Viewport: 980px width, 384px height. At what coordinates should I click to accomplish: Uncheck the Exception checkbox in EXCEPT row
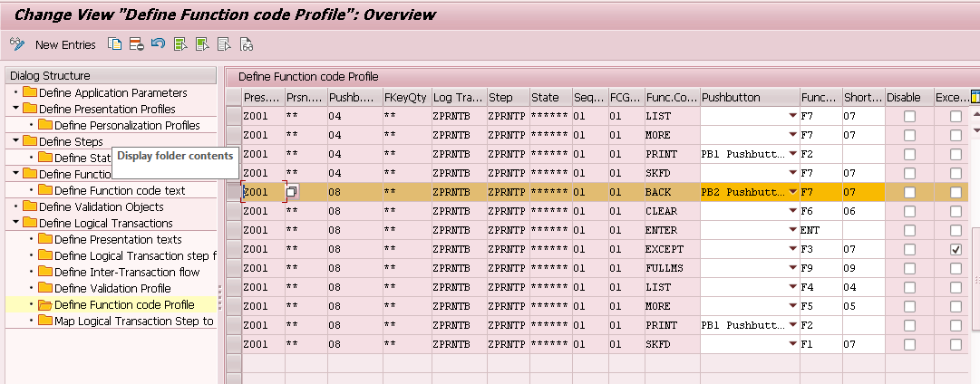(956, 249)
